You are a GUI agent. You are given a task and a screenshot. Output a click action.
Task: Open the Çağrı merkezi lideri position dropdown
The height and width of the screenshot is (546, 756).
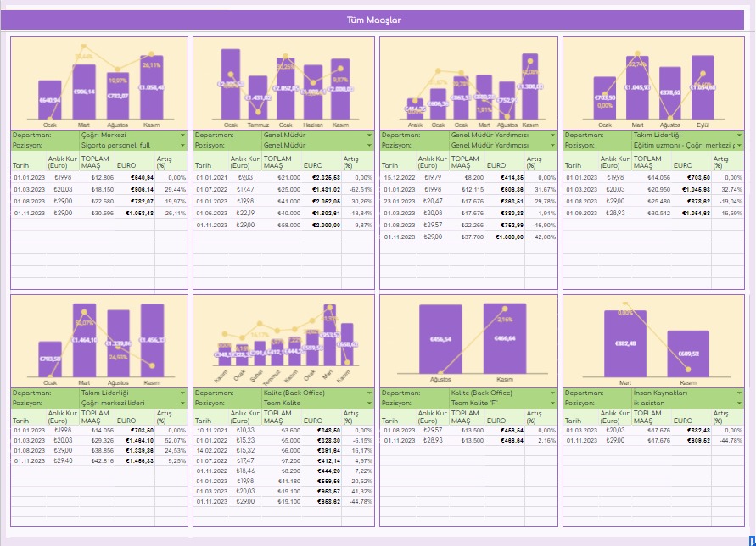[182, 404]
